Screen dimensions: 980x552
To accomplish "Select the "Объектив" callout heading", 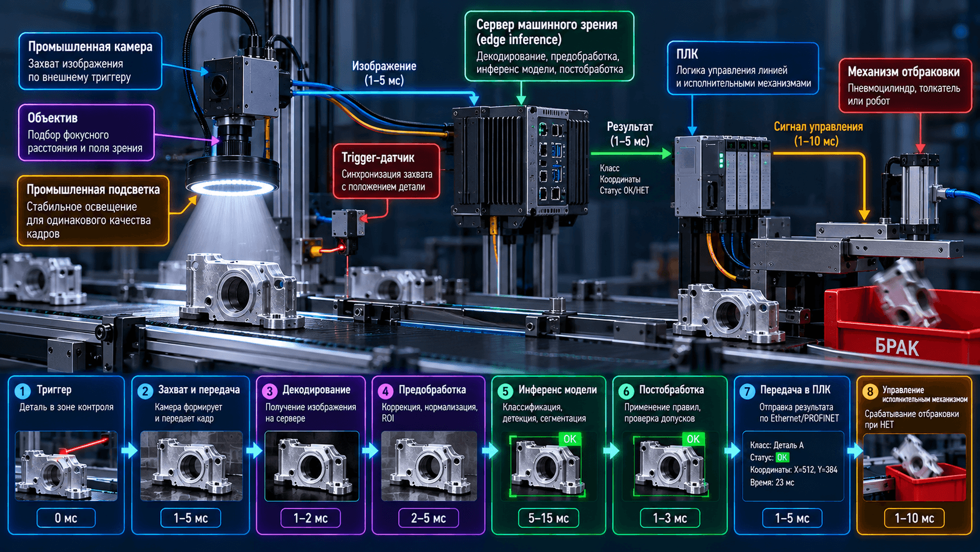I will coord(52,118).
